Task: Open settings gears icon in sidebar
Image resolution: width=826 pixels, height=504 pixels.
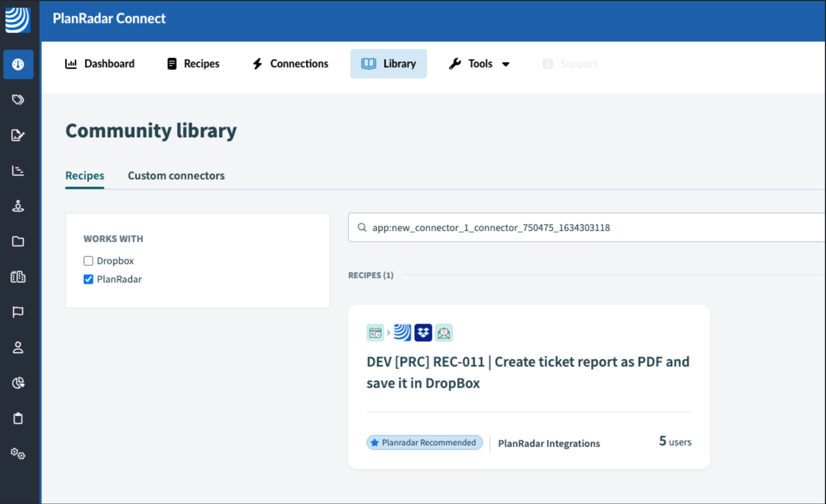Action: (x=18, y=454)
